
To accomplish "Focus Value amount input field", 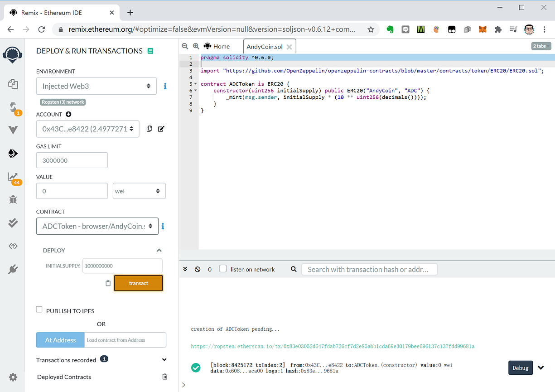I will tap(72, 191).
